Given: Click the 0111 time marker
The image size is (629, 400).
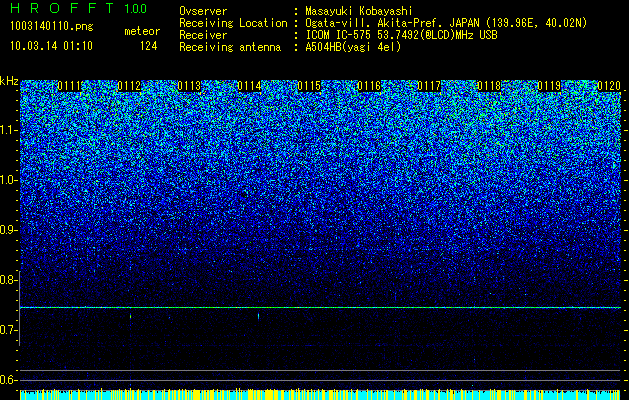Looking at the screenshot, I should pos(70,86).
